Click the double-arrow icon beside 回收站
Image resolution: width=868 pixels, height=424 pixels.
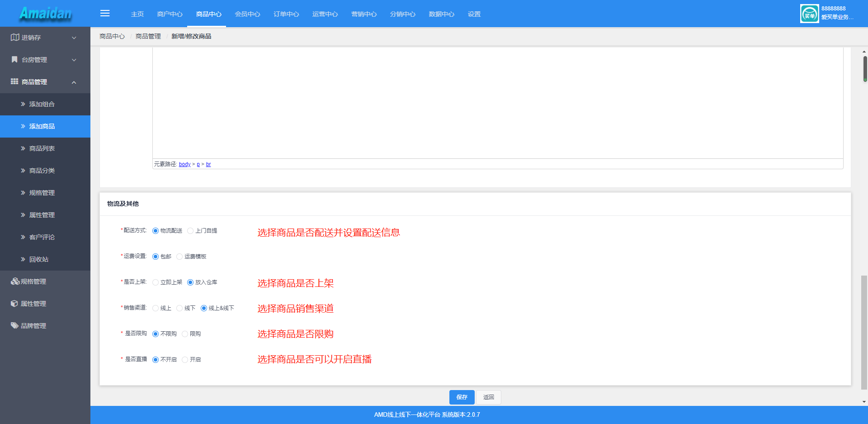[x=23, y=259]
